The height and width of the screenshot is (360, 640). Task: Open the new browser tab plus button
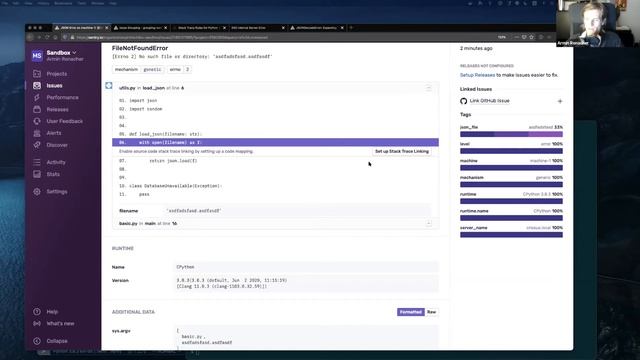pos(351,28)
